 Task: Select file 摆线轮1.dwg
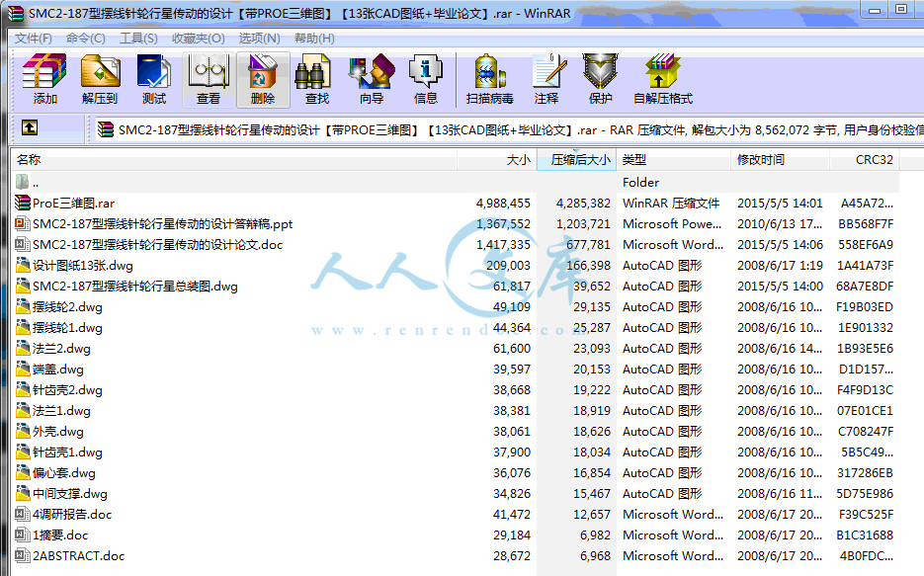point(67,328)
